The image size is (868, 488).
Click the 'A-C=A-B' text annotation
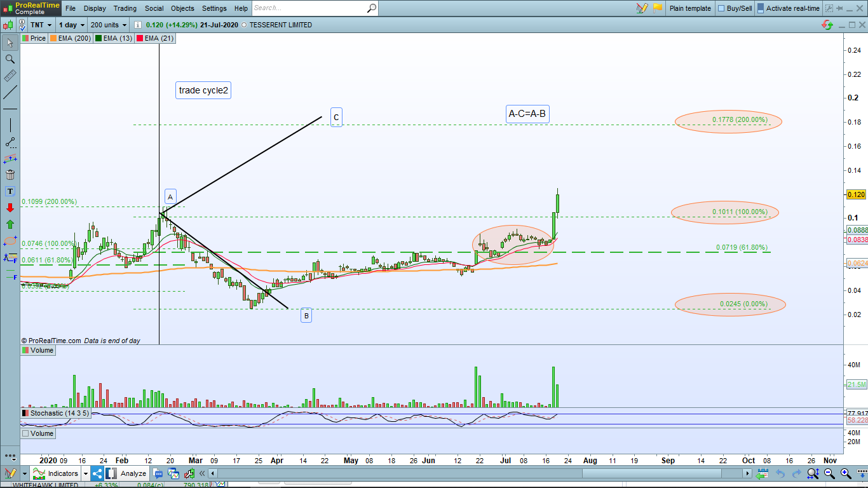[527, 114]
